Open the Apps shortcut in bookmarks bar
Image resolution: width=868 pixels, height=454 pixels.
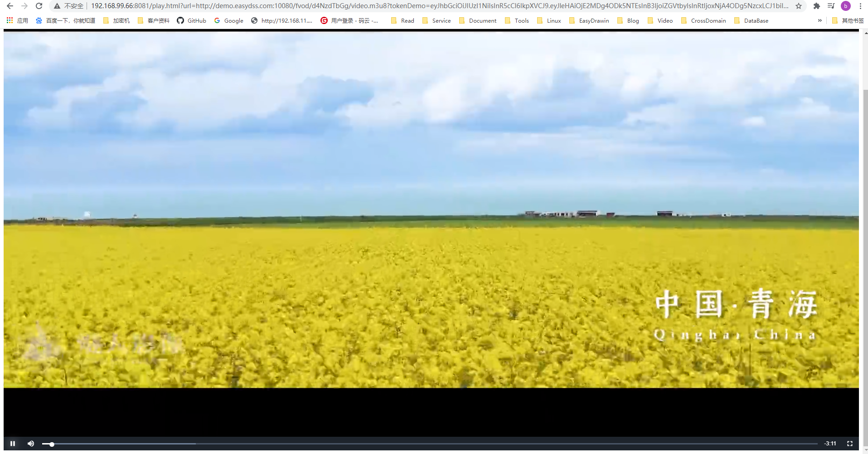[17, 20]
